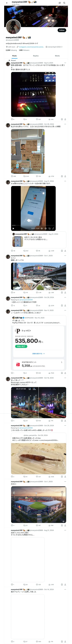Click the progress bar of the 0:41 video
72x644 pixels.
click(33, 226)
